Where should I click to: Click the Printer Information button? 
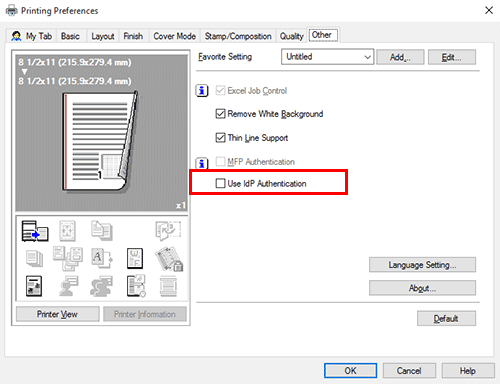point(145,314)
